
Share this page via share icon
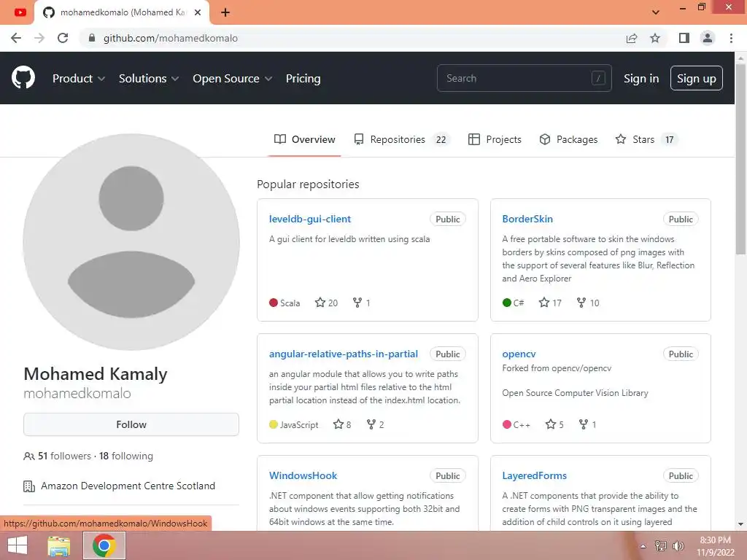point(632,38)
